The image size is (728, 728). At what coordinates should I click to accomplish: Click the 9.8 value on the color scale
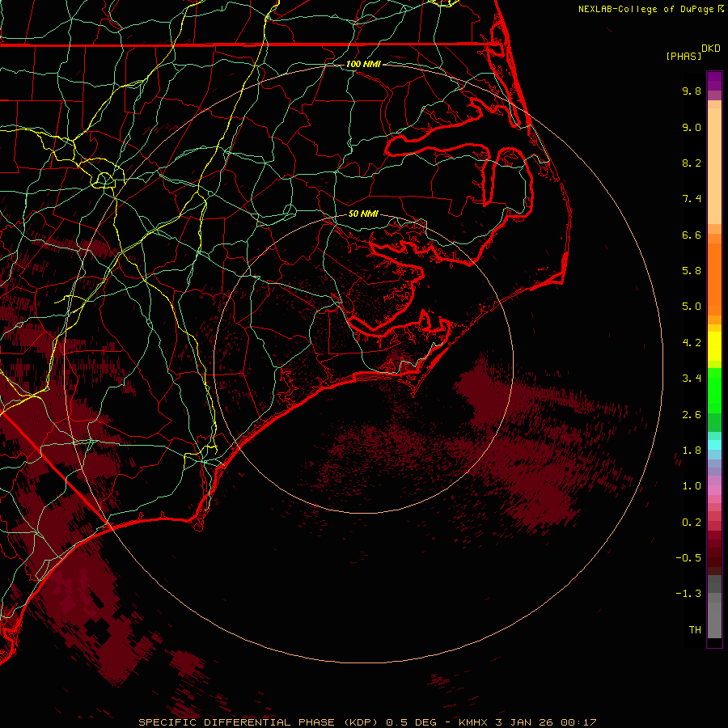coord(692,91)
